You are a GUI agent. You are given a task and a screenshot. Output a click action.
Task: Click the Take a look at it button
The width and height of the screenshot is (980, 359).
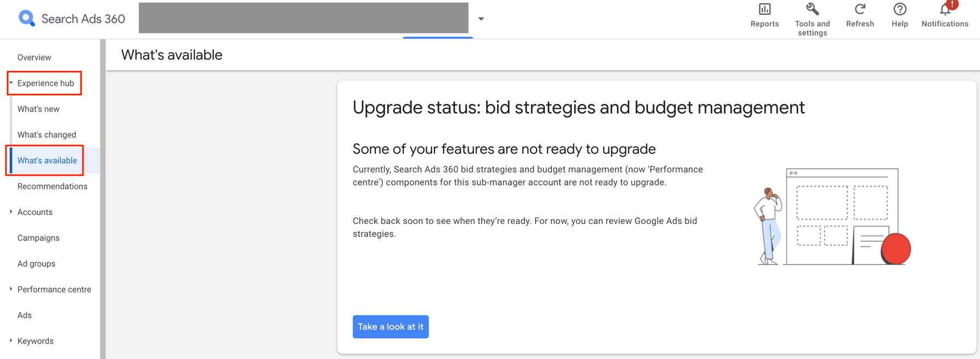pyautogui.click(x=391, y=327)
